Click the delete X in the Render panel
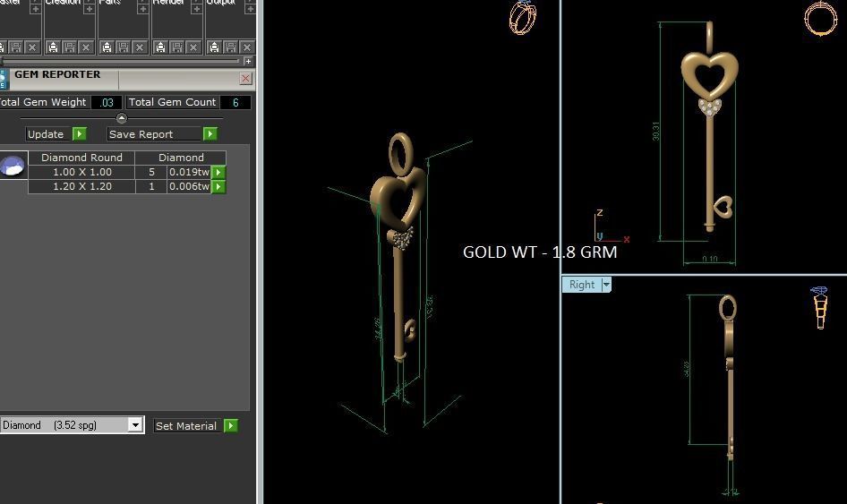The image size is (847, 504). click(193, 47)
